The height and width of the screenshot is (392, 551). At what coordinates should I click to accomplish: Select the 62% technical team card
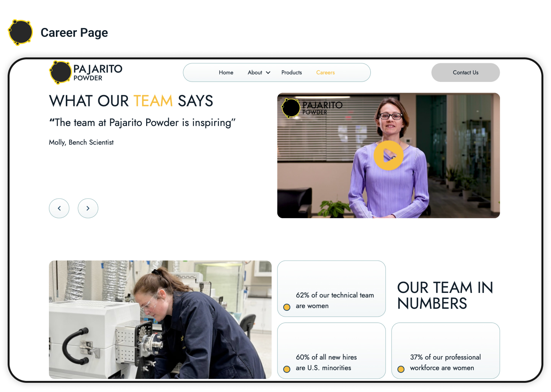coord(331,289)
